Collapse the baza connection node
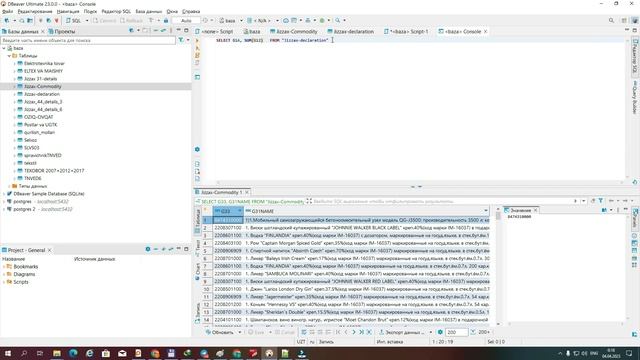 coord(4,48)
